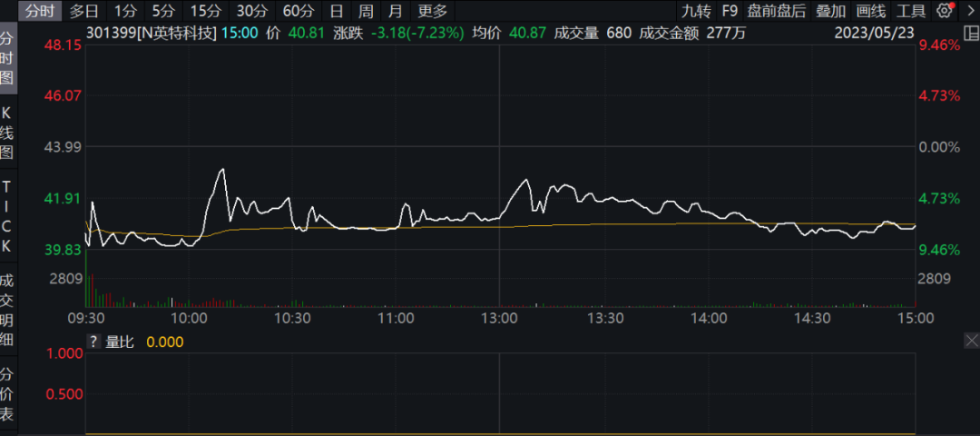This screenshot has width=980, height=436.
Task: Click the 10:30 time axis marker
Action: [292, 319]
